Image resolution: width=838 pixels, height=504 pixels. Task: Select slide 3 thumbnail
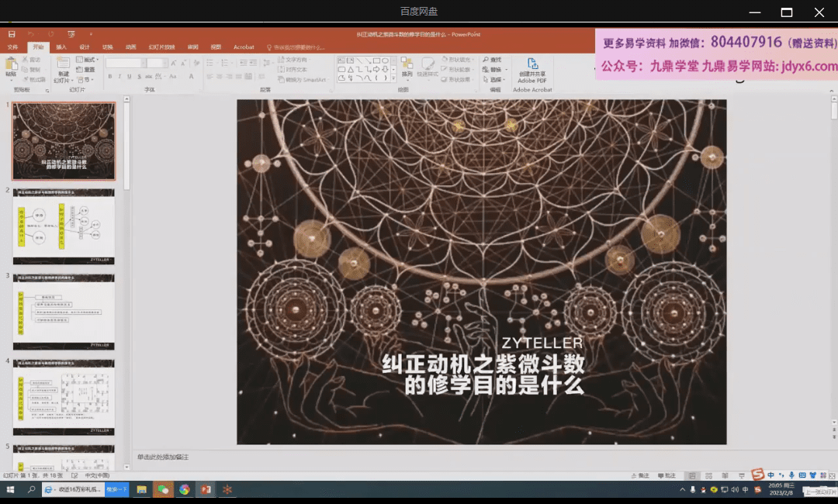[64, 311]
